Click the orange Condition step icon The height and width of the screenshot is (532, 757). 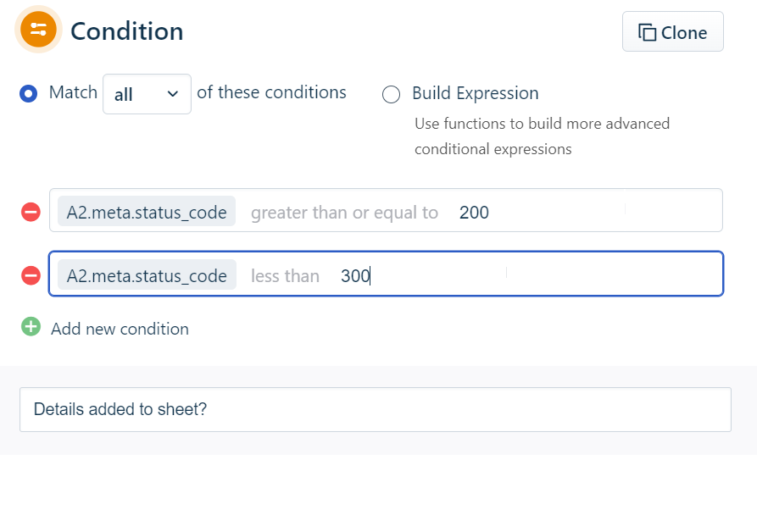(x=38, y=29)
